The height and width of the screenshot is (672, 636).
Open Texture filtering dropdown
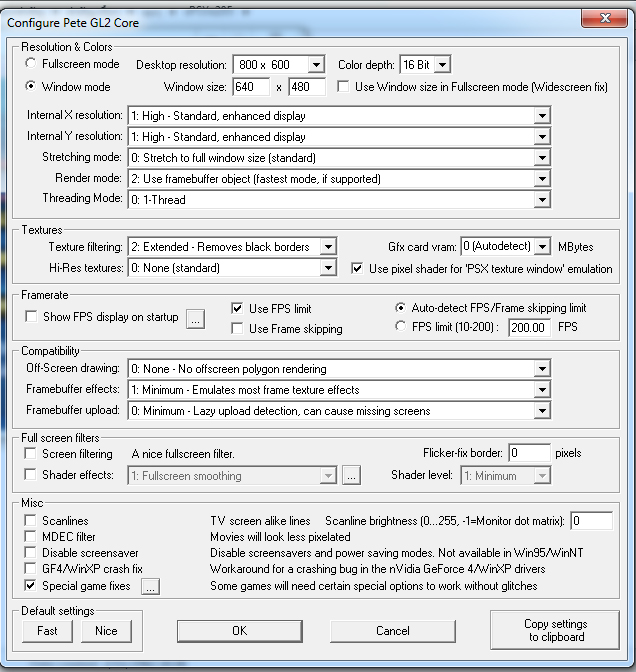pos(232,247)
